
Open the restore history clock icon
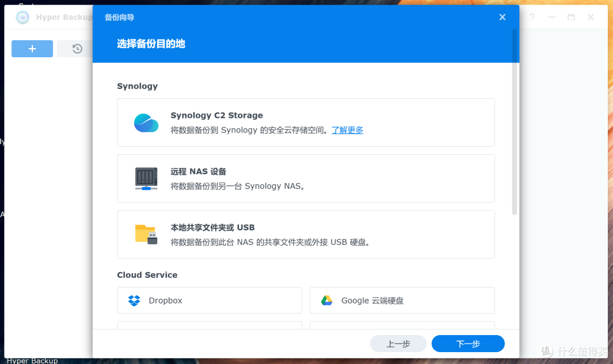coord(77,49)
